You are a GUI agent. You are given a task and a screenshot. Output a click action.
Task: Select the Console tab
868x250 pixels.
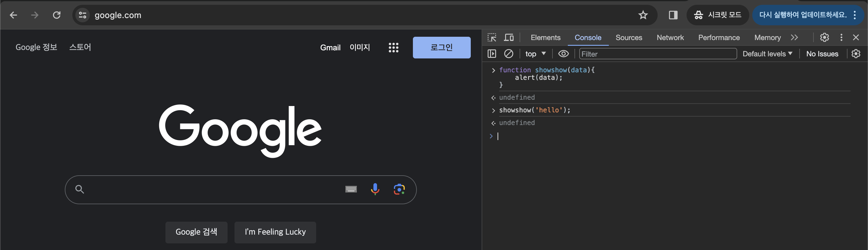click(x=588, y=38)
